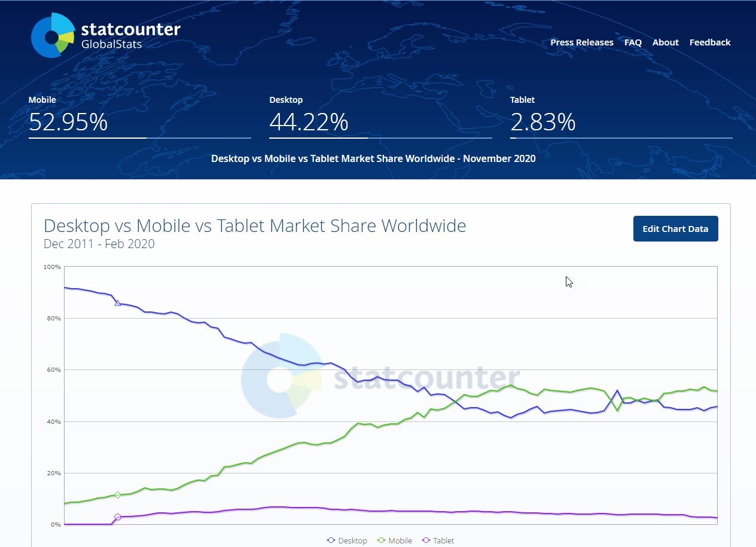Click the Tablet pentagon data point marker
Viewport: 756px width, 547px height.
pos(118,517)
